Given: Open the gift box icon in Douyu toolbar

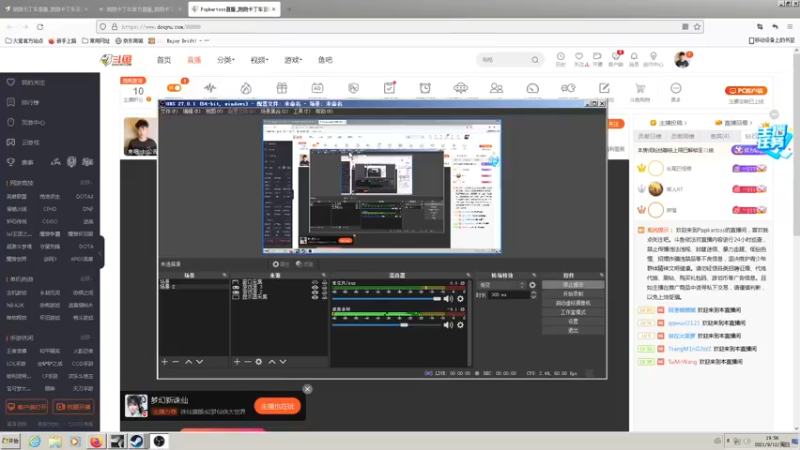Looking at the screenshot, I should click(282, 88).
